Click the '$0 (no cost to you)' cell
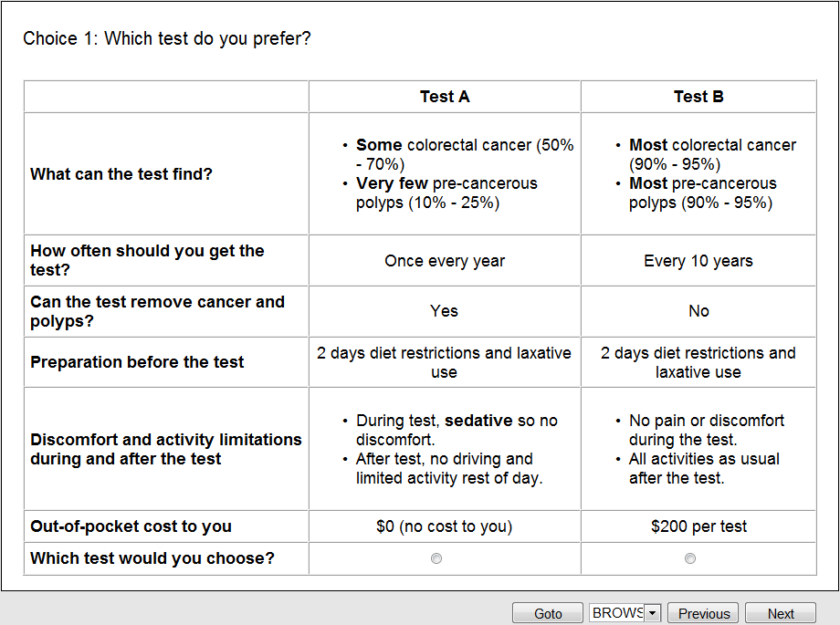Image resolution: width=840 pixels, height=625 pixels. click(445, 526)
